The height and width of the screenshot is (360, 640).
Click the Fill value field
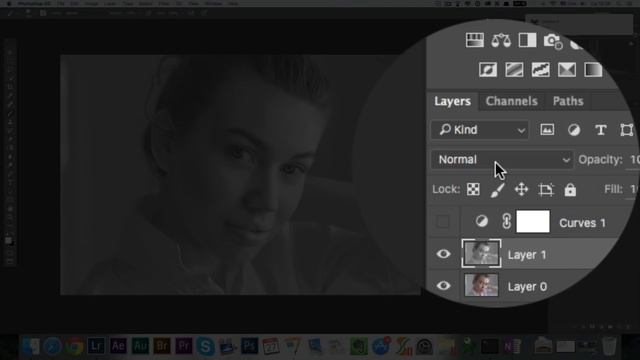point(633,189)
